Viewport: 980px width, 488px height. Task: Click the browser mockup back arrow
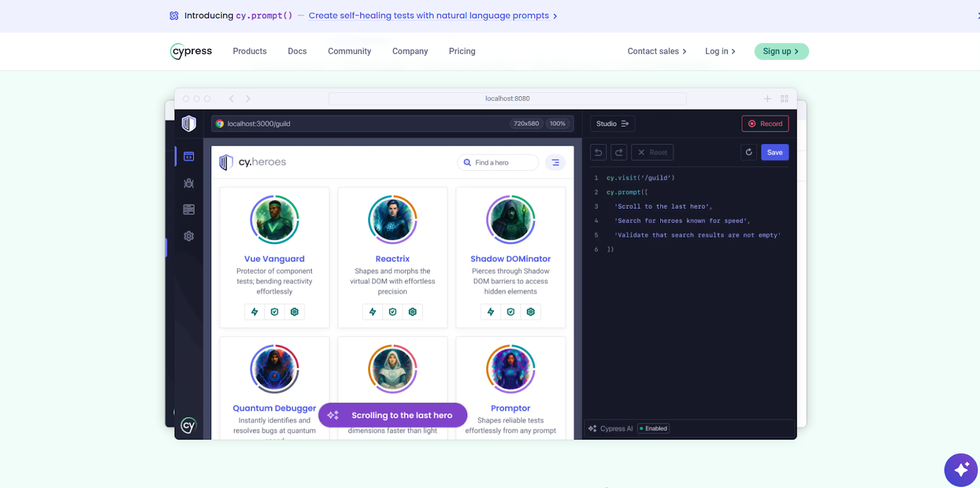pos(232,99)
